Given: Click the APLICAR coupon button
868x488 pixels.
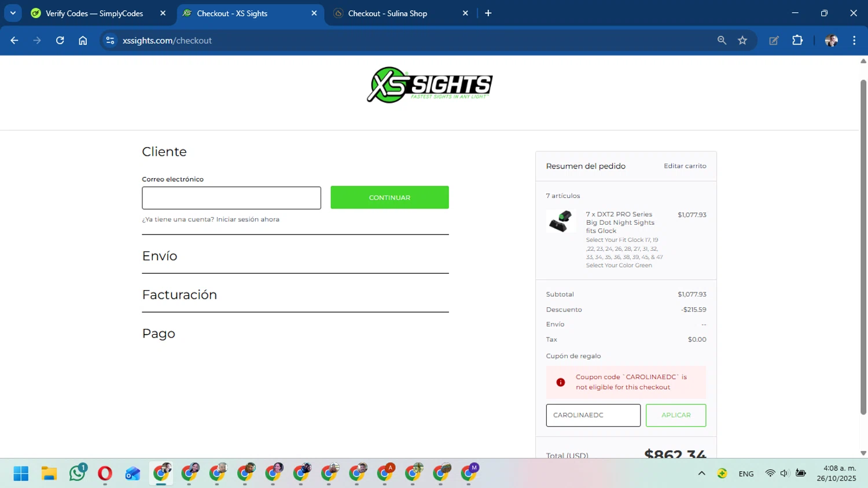Looking at the screenshot, I should [676, 415].
